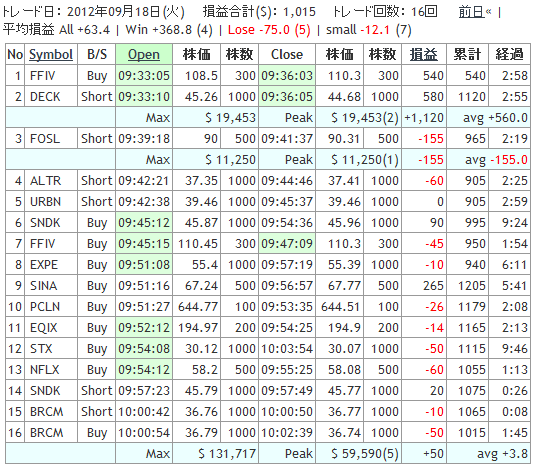Click Peak value $ 11,250(1) cell
Viewport: 534px width, 467px height.
[359, 160]
